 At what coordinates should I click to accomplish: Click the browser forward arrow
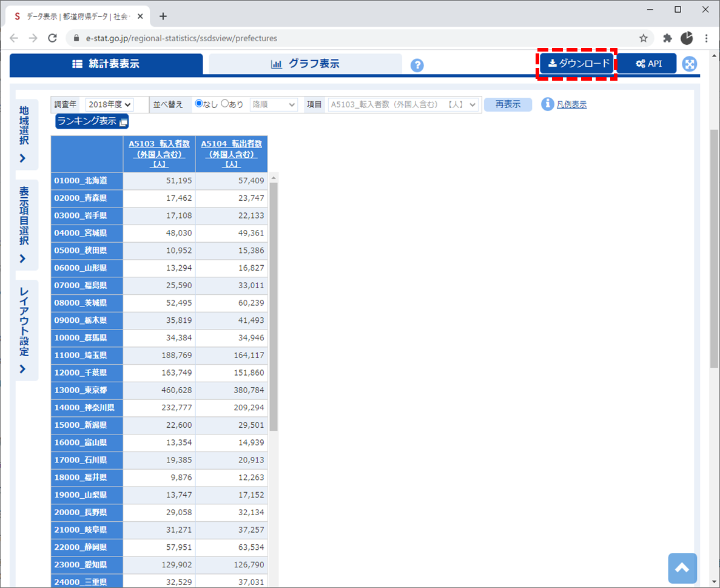33,38
